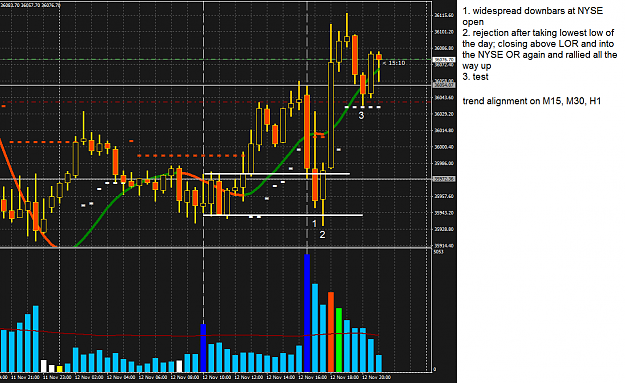This screenshot has width=625, height=383.
Task: Select the '12 Nov 10:00' time axis label
Action: [216, 377]
